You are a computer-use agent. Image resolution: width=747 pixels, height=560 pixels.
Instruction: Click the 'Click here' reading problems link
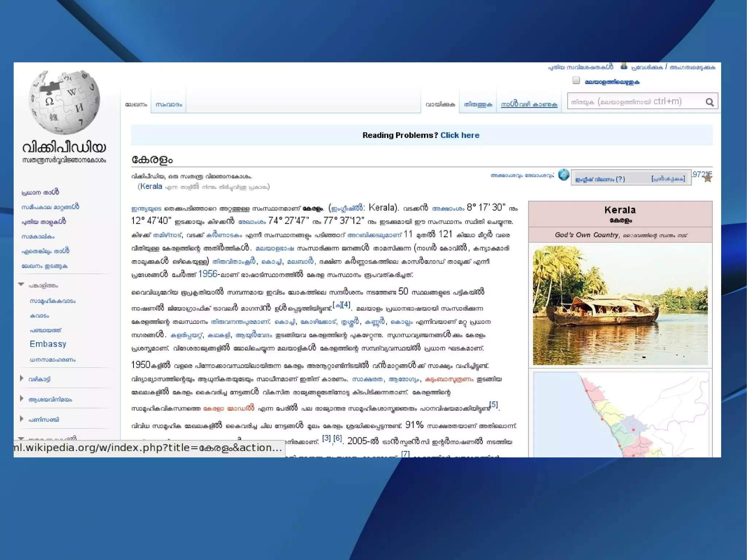point(460,135)
